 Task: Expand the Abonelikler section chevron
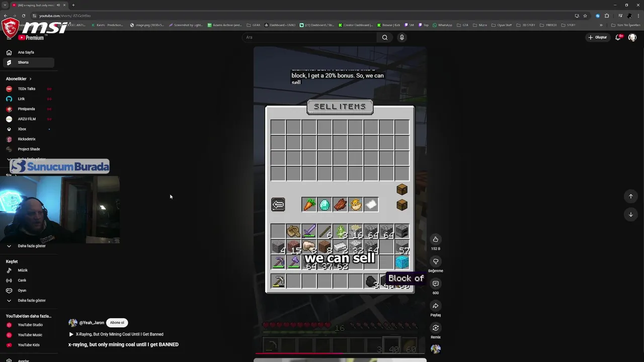(30, 79)
